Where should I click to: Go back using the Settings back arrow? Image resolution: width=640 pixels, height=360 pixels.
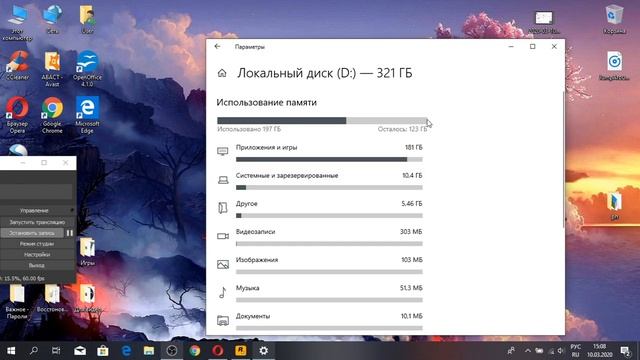217,47
